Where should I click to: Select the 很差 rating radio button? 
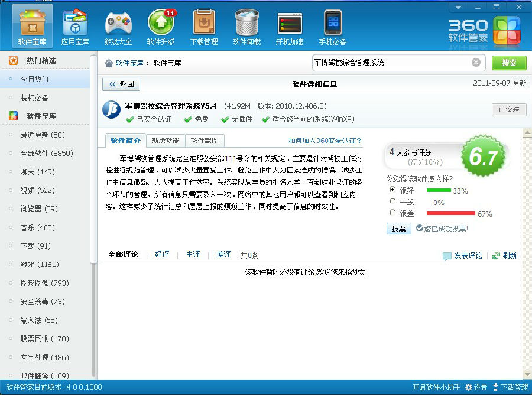pyautogui.click(x=392, y=213)
